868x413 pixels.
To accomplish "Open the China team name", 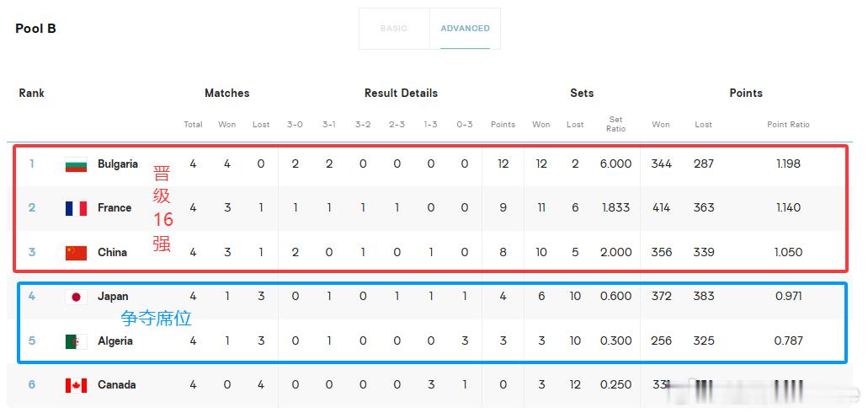I will pyautogui.click(x=112, y=252).
